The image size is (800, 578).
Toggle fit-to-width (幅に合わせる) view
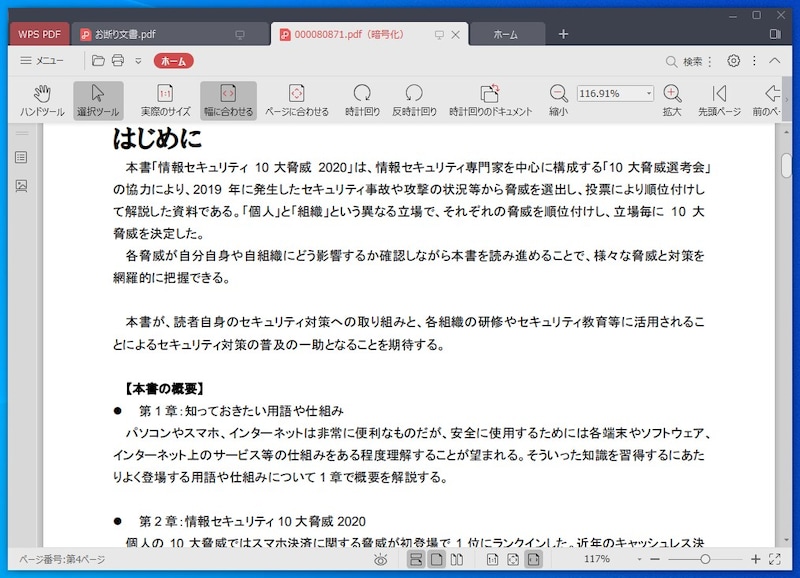coord(228,100)
